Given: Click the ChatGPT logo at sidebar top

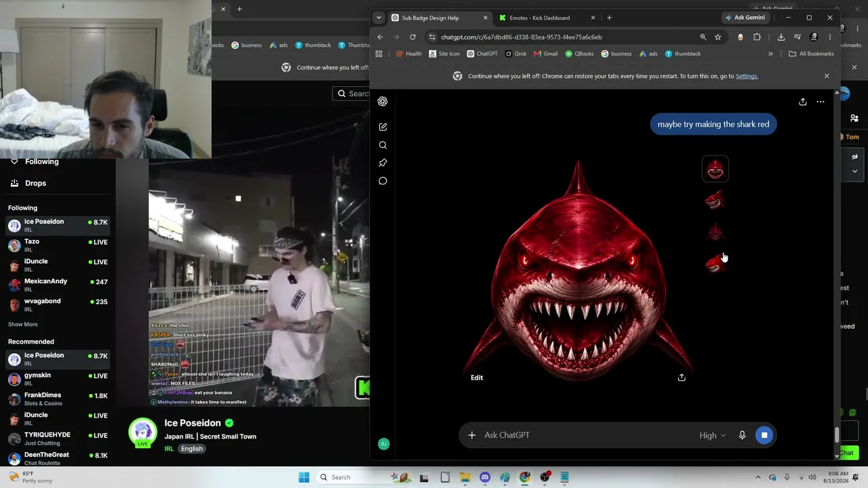Looking at the screenshot, I should pos(382,102).
